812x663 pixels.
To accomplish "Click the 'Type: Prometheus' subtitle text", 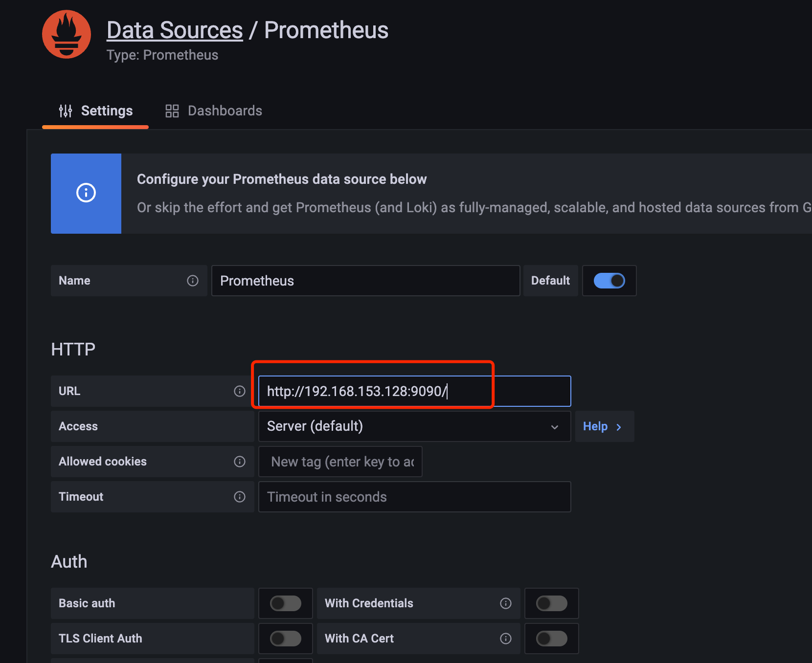I will point(162,55).
